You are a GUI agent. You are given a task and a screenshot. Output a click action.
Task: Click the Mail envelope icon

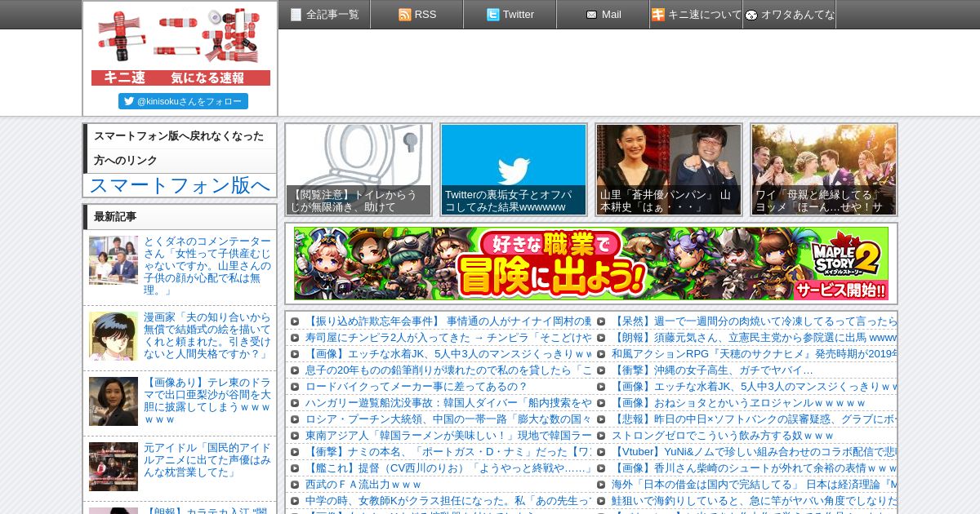click(591, 15)
